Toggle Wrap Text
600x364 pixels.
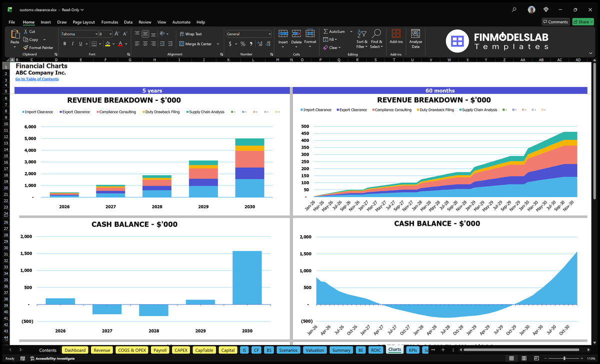tap(190, 34)
